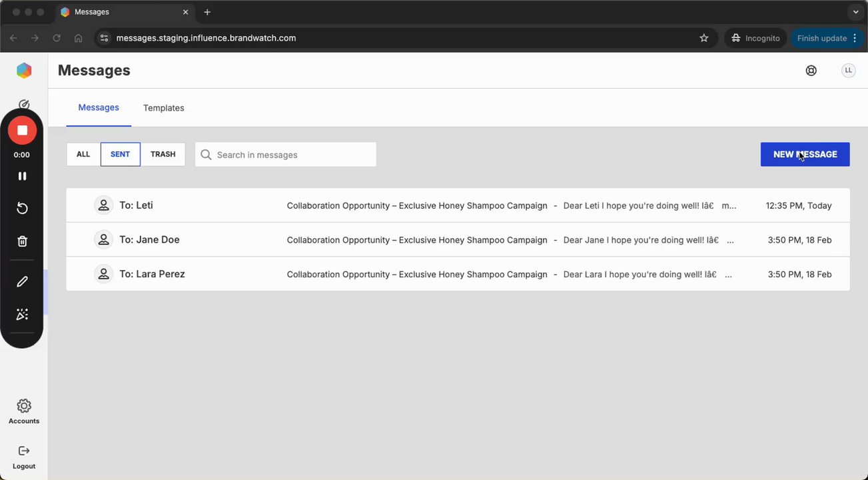Open the help lifebuoy icon
Image resolution: width=868 pixels, height=480 pixels.
[x=811, y=71]
